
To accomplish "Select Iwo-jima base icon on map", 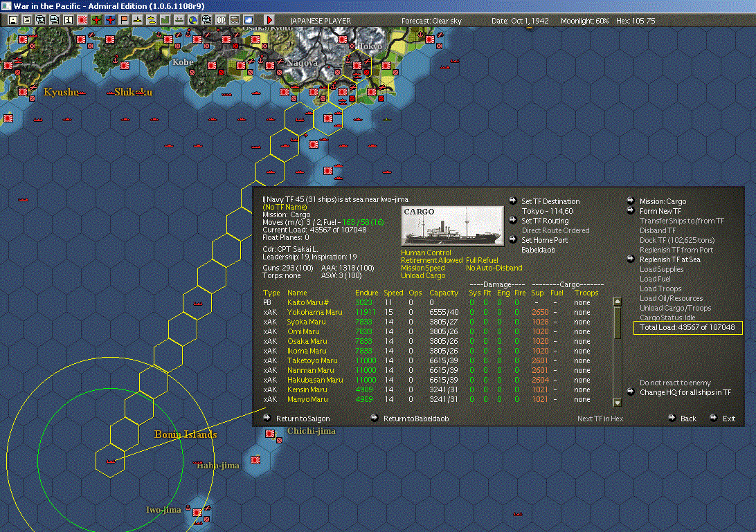I will point(197,513).
